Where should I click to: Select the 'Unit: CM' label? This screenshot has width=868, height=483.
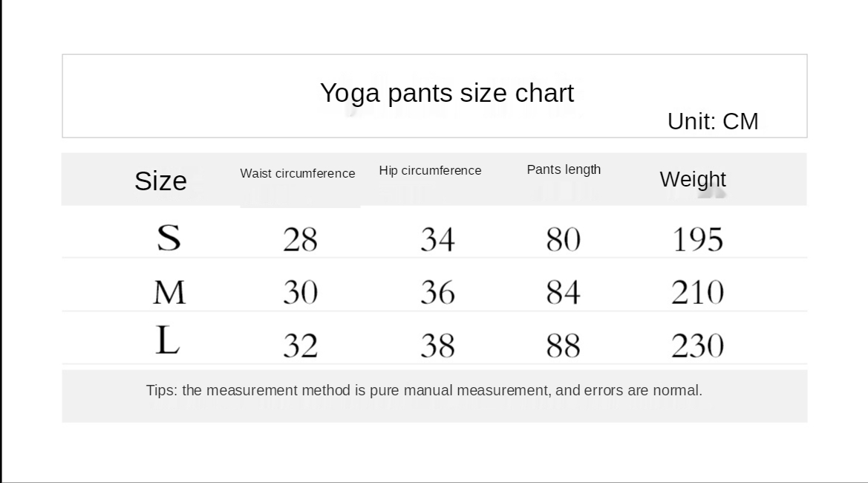pyautogui.click(x=712, y=121)
